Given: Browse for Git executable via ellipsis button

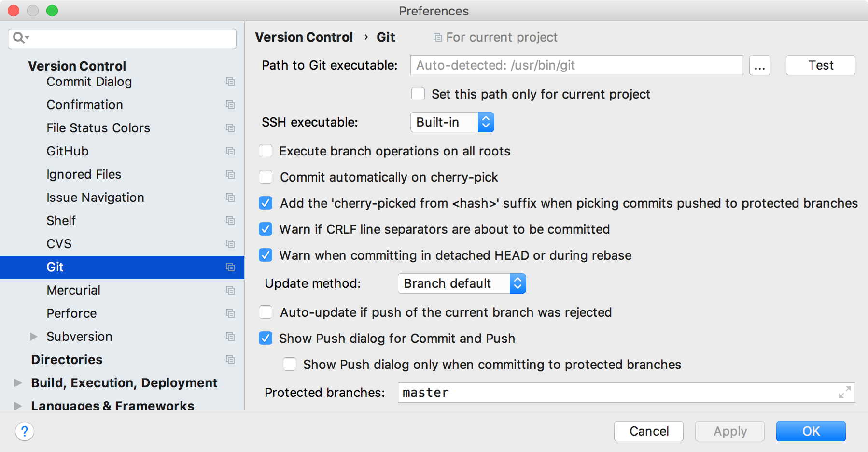Looking at the screenshot, I should point(760,65).
